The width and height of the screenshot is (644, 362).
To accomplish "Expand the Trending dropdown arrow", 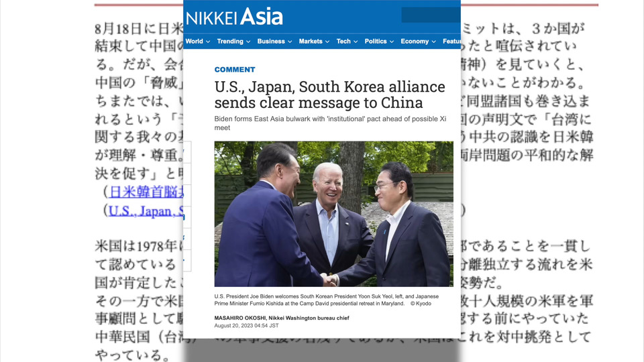I will coord(248,42).
